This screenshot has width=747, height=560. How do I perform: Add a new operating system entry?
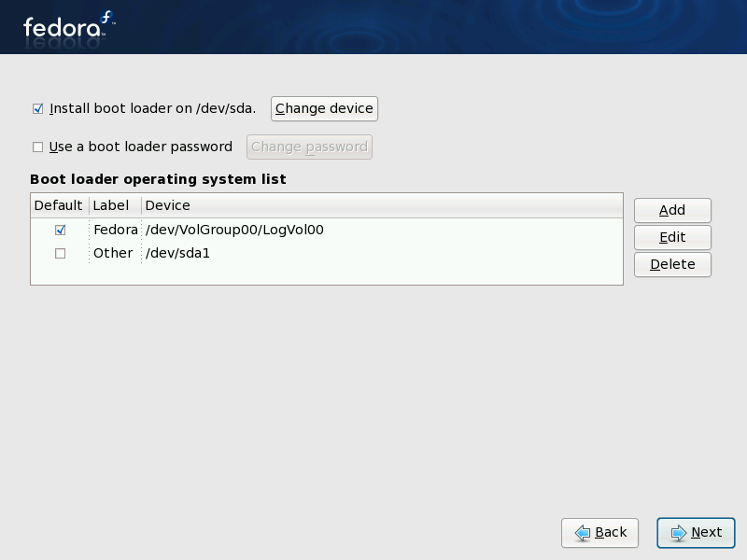point(672,210)
